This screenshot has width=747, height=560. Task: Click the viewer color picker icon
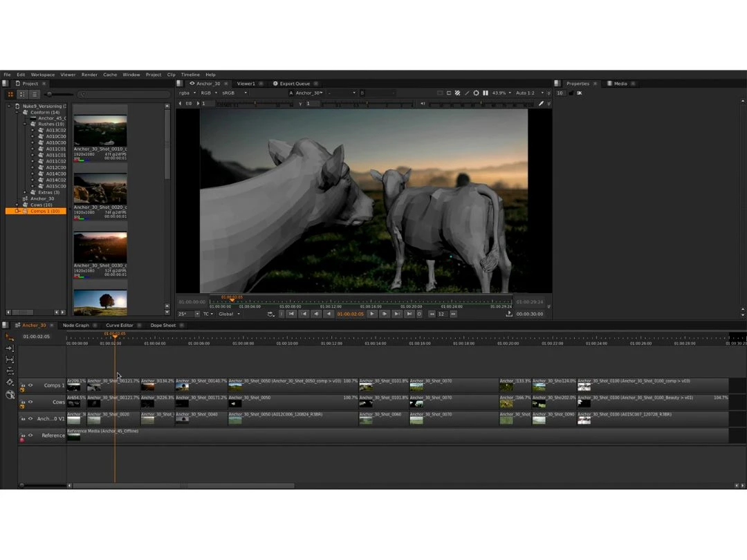coord(542,104)
